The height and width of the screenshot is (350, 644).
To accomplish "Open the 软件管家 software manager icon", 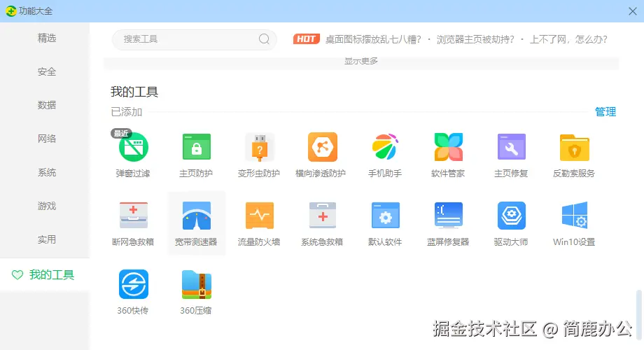I will [449, 147].
